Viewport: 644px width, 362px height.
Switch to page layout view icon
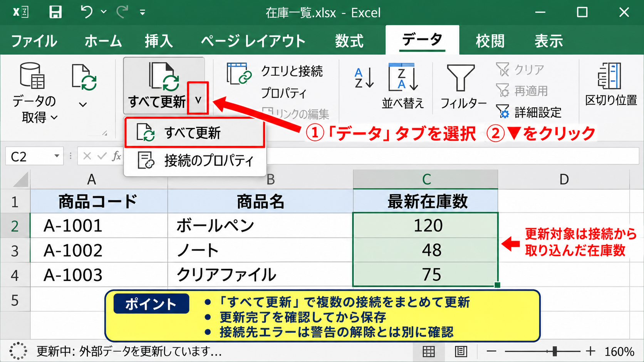(x=461, y=351)
